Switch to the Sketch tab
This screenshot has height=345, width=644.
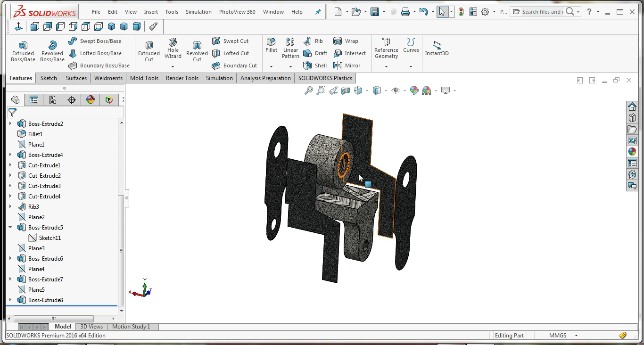coord(49,78)
